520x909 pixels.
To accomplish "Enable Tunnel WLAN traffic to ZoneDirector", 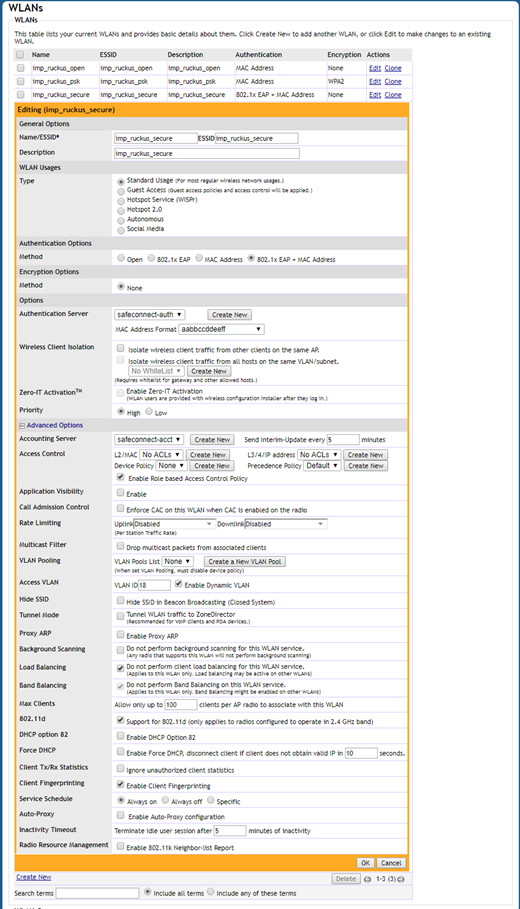I will [121, 615].
